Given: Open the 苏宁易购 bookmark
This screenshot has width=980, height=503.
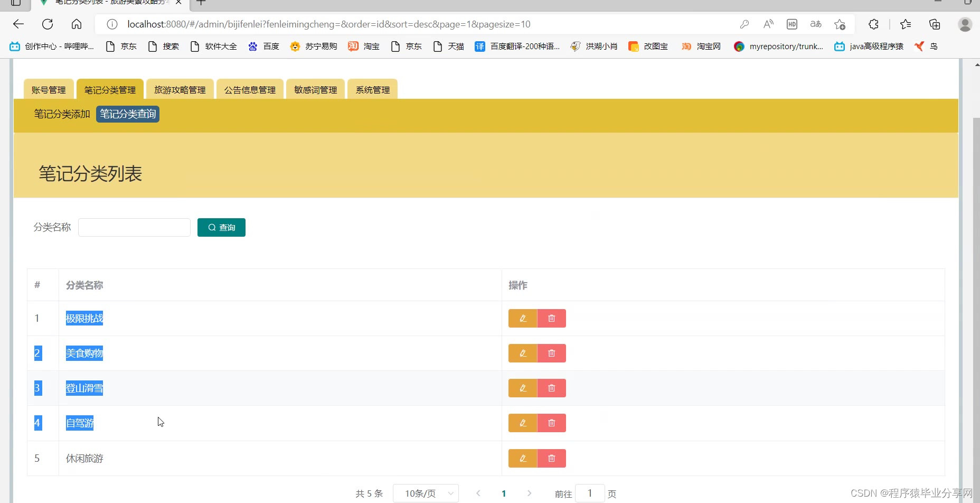Looking at the screenshot, I should 314,46.
